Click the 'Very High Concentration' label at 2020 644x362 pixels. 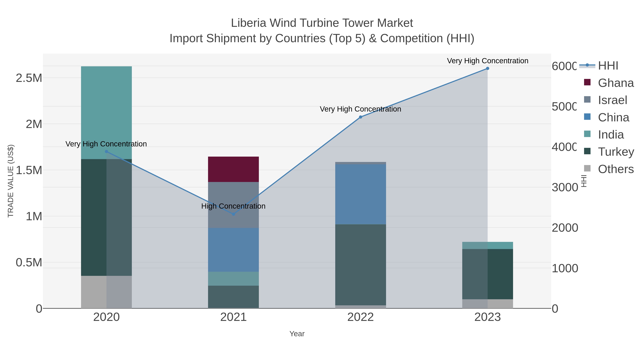point(106,144)
